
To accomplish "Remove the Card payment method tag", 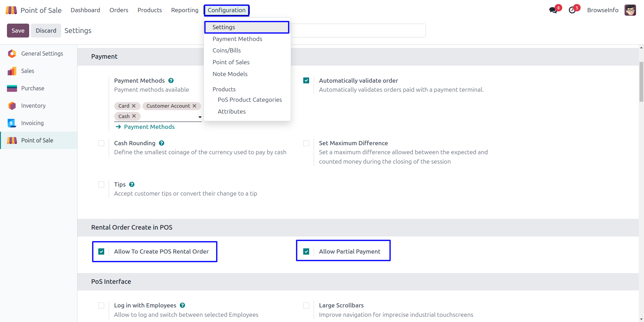I will (134, 106).
